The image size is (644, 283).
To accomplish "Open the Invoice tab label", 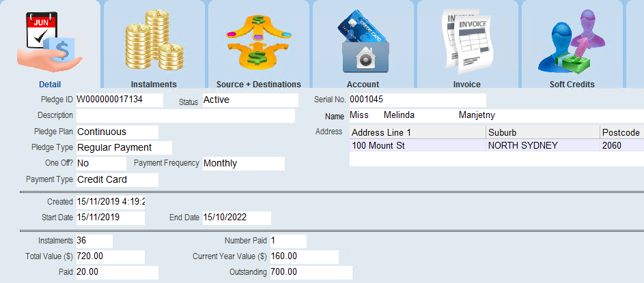I will (x=466, y=85).
